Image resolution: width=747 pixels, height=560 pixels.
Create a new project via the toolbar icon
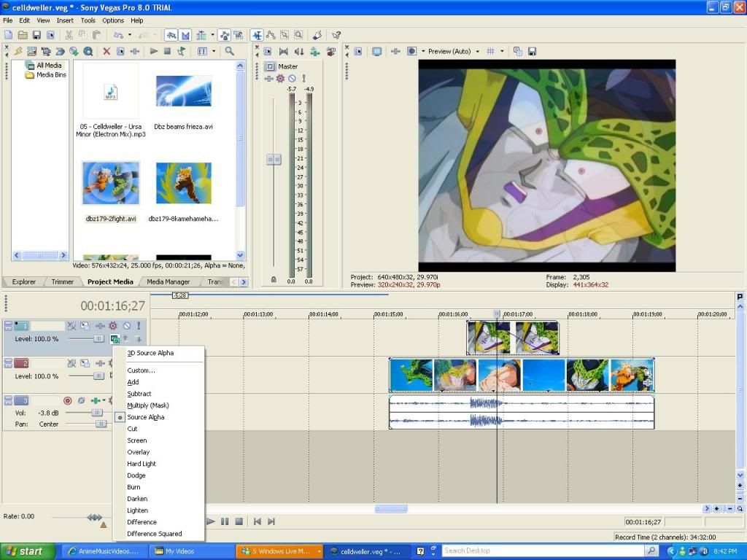point(9,35)
